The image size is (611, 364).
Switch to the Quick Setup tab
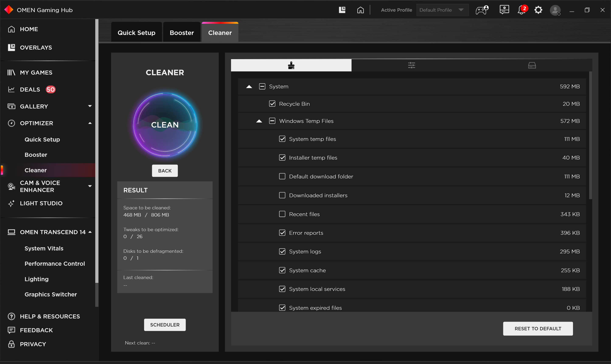(136, 33)
